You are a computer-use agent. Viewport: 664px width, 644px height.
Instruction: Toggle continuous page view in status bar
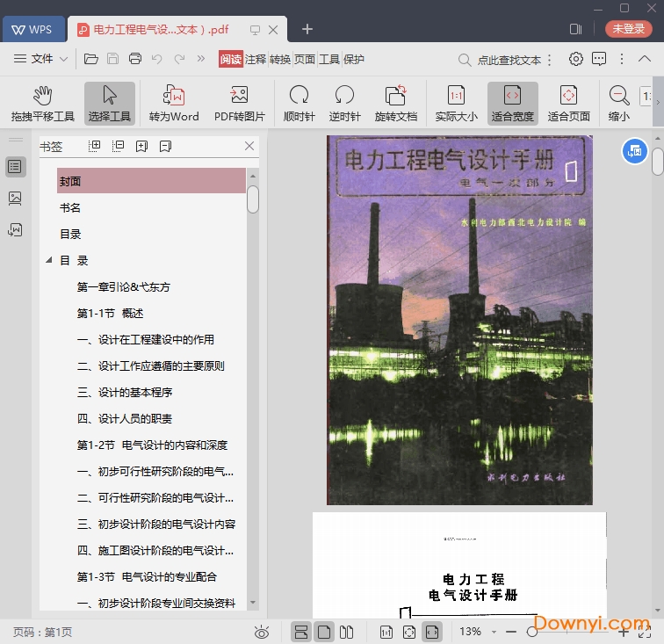[x=301, y=632]
